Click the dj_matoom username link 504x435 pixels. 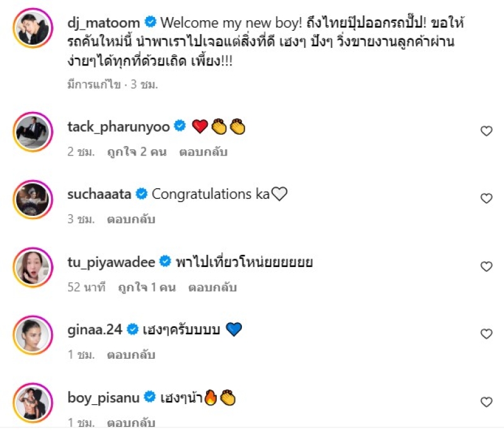pyautogui.click(x=103, y=23)
